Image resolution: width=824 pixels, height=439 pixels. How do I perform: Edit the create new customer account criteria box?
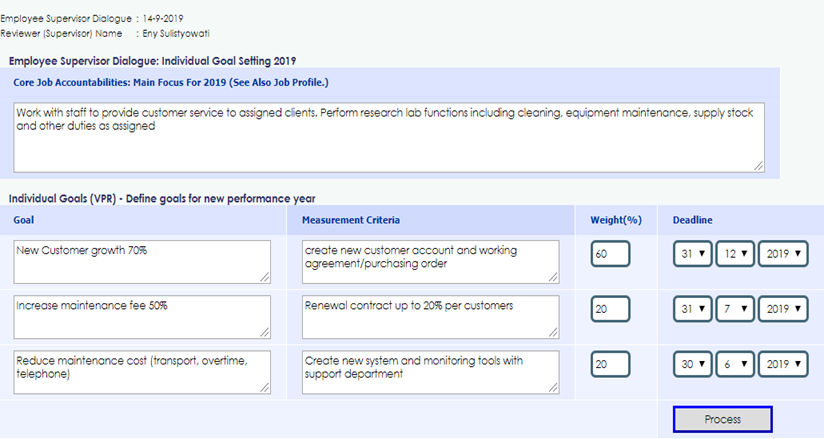(x=429, y=262)
